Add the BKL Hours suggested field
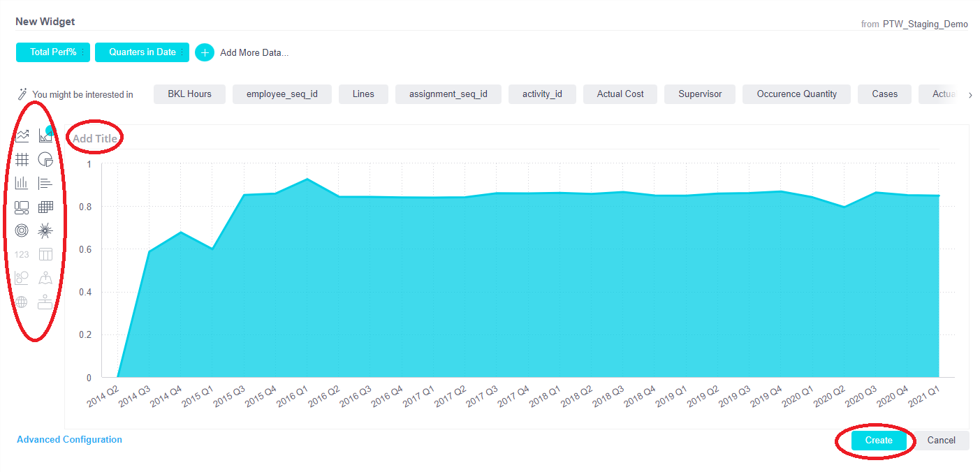The height and width of the screenshot is (472, 980). click(189, 94)
